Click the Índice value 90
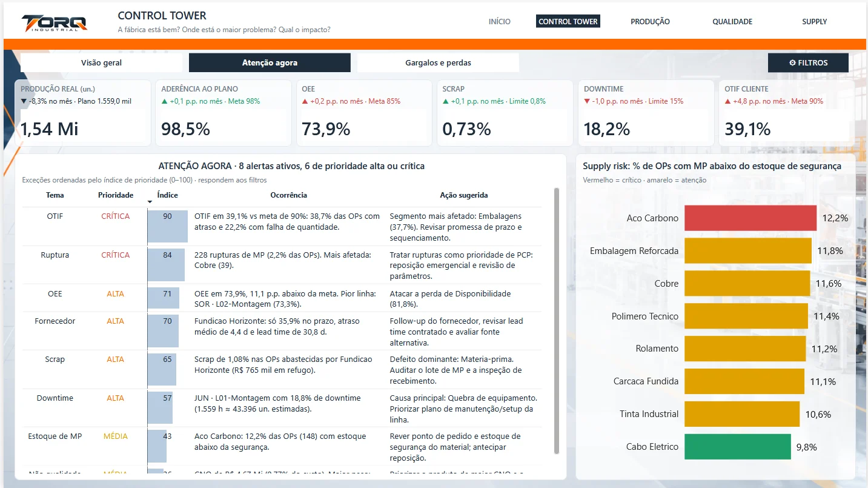Viewport: 868px width, 488px height. tap(167, 216)
